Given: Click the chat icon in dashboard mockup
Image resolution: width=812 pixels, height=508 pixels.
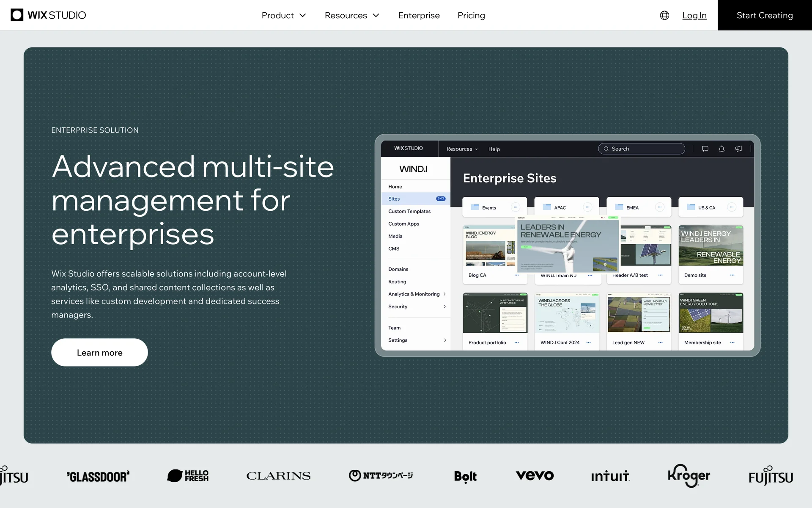Looking at the screenshot, I should 705,149.
